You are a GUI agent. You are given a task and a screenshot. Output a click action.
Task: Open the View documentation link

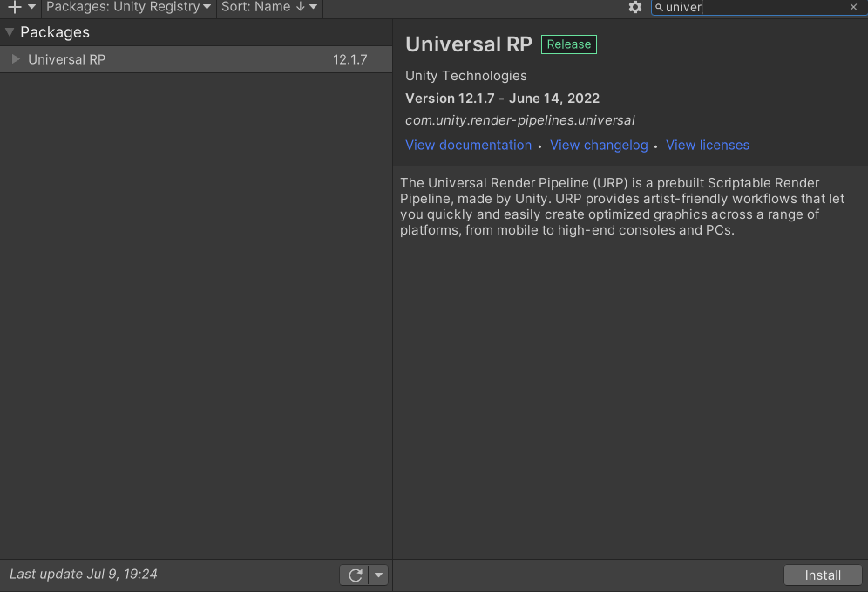pyautogui.click(x=468, y=146)
